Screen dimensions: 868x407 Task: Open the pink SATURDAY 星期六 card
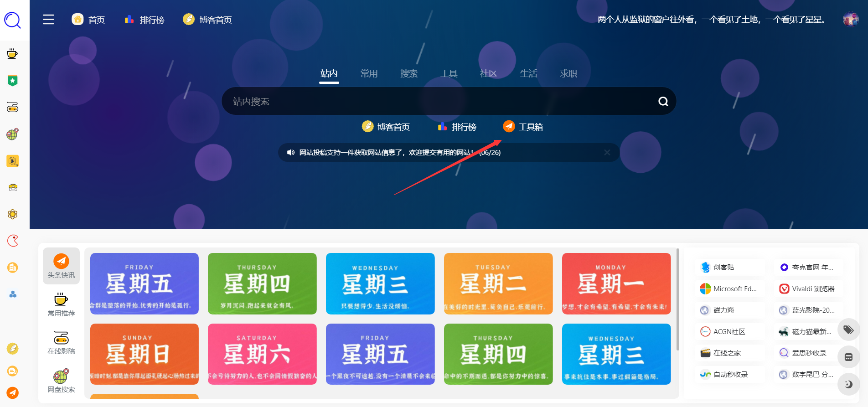click(x=262, y=354)
